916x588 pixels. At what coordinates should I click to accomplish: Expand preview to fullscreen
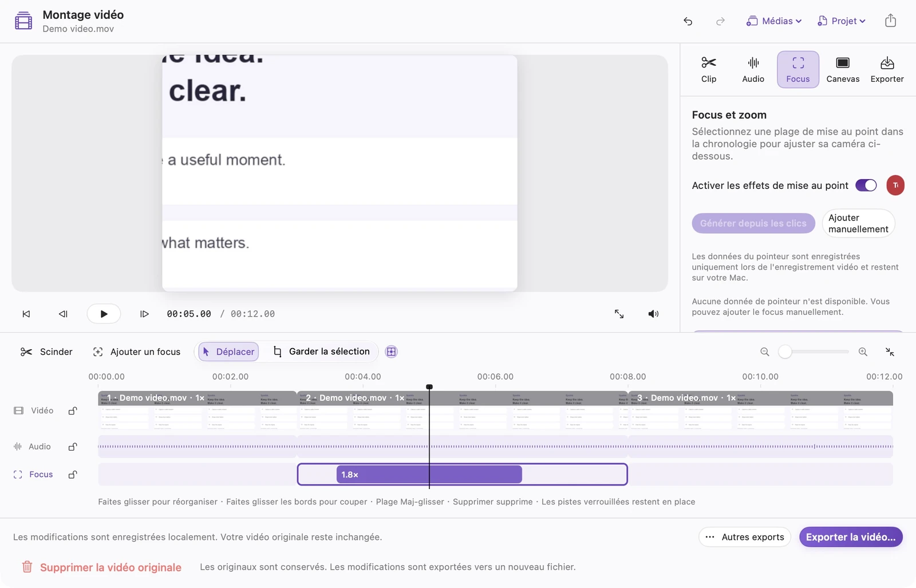point(619,314)
